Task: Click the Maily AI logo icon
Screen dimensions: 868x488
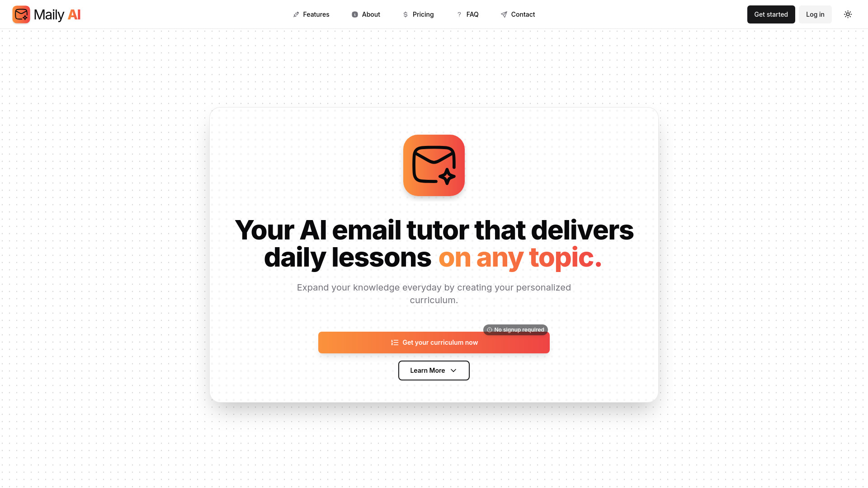Action: click(21, 14)
